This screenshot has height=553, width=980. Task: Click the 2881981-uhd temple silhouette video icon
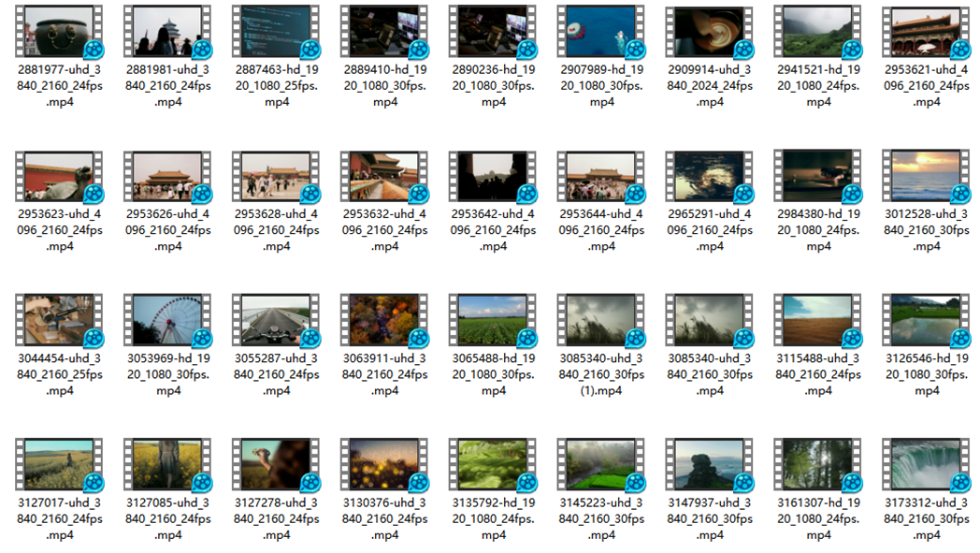coord(168,31)
